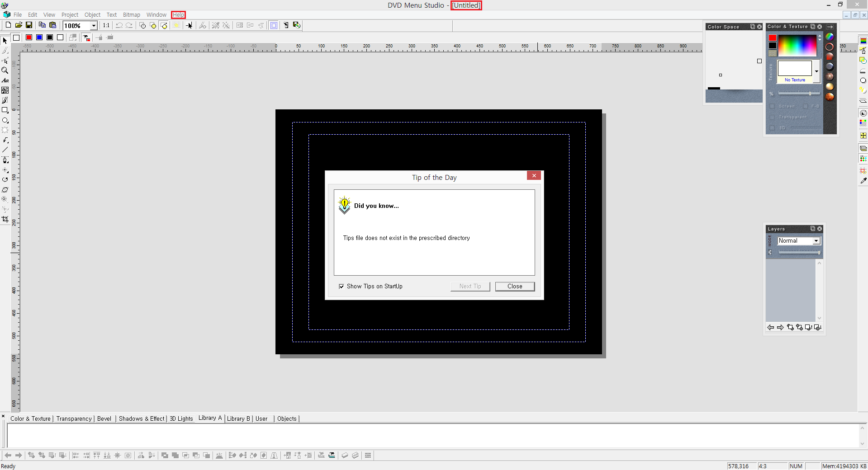This screenshot has height=470, width=868.
Task: Click the left arrow icon in the Layers panel
Action: tap(770, 328)
